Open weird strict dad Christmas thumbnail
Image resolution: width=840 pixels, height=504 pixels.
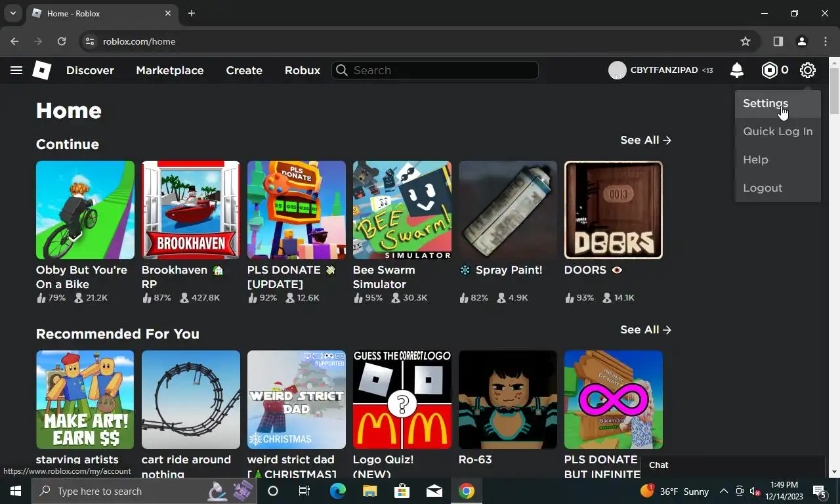(297, 400)
